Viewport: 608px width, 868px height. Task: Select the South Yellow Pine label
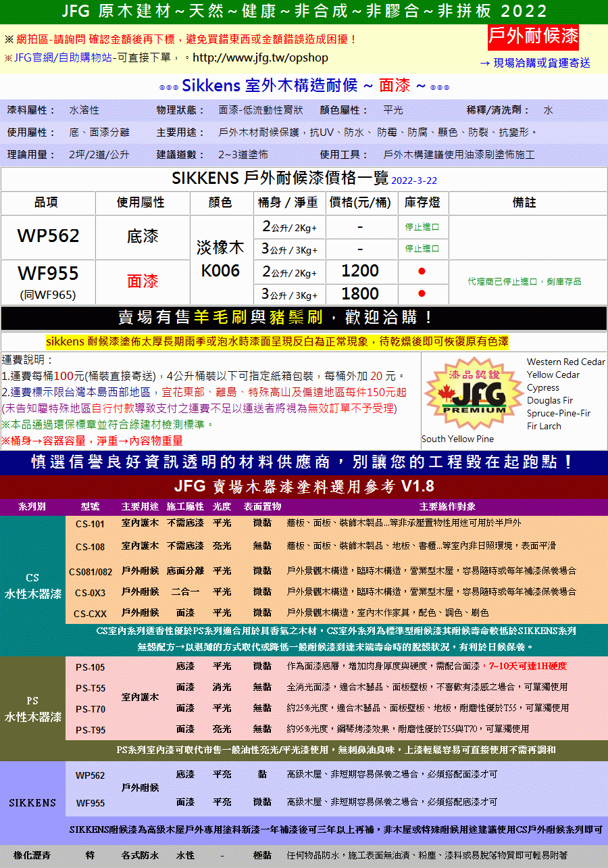click(457, 439)
